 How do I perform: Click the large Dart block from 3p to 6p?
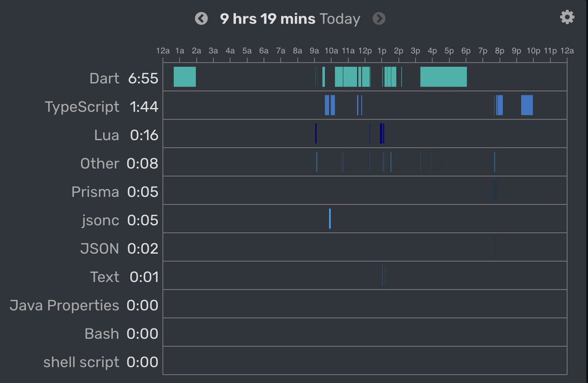443,77
